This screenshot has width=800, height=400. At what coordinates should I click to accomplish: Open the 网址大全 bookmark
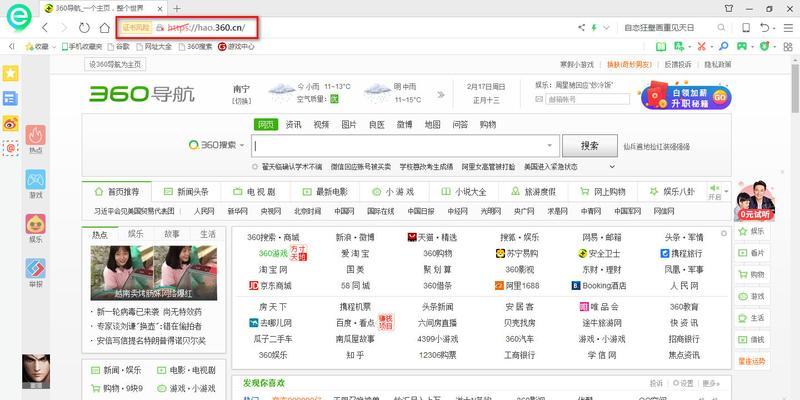[154, 46]
